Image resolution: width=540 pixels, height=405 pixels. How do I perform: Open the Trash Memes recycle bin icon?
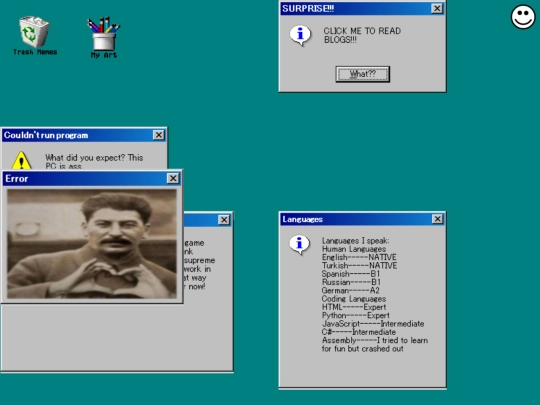(34, 35)
